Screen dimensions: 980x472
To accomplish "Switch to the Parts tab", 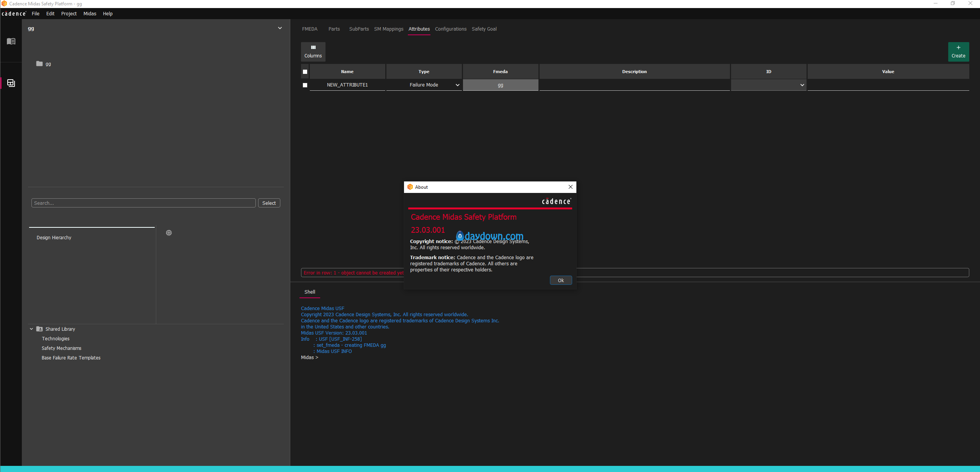I will pyautogui.click(x=334, y=29).
